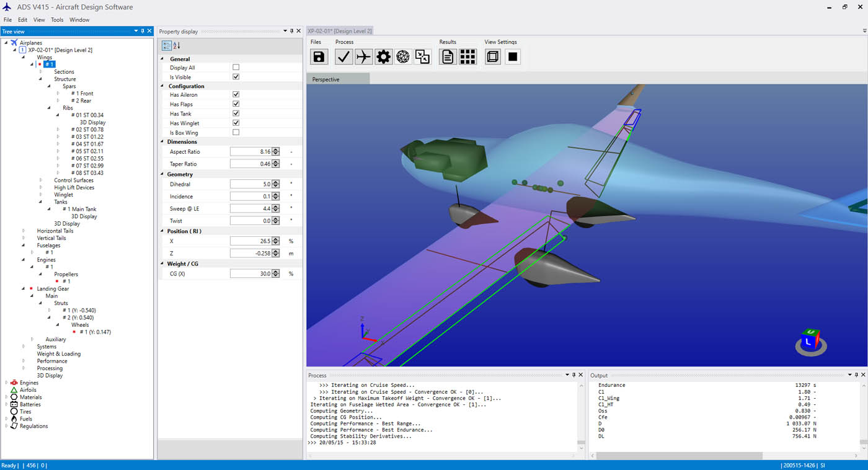Open the Window menu

tap(79, 20)
